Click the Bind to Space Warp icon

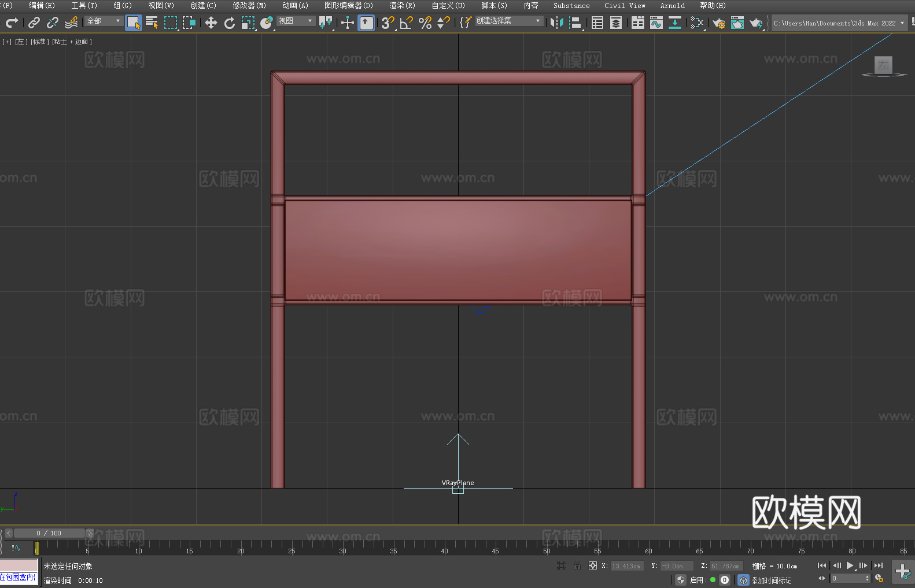click(71, 23)
